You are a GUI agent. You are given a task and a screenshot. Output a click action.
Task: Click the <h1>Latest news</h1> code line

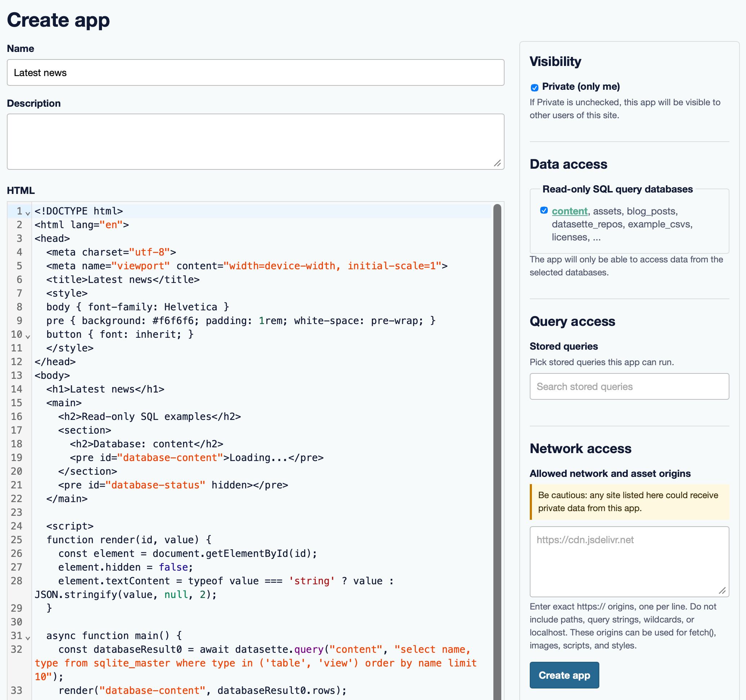click(105, 389)
